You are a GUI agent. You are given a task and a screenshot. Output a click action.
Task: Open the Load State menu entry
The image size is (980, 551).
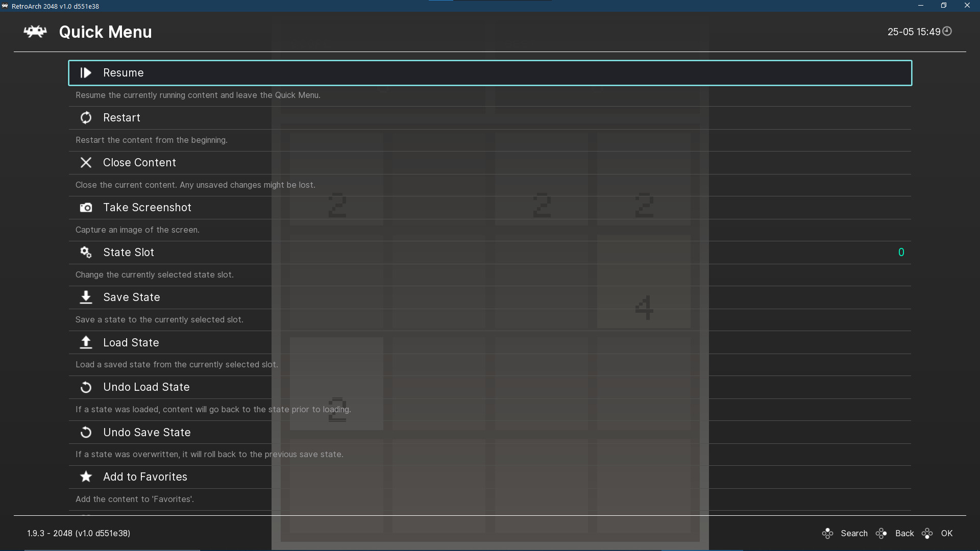point(131,342)
